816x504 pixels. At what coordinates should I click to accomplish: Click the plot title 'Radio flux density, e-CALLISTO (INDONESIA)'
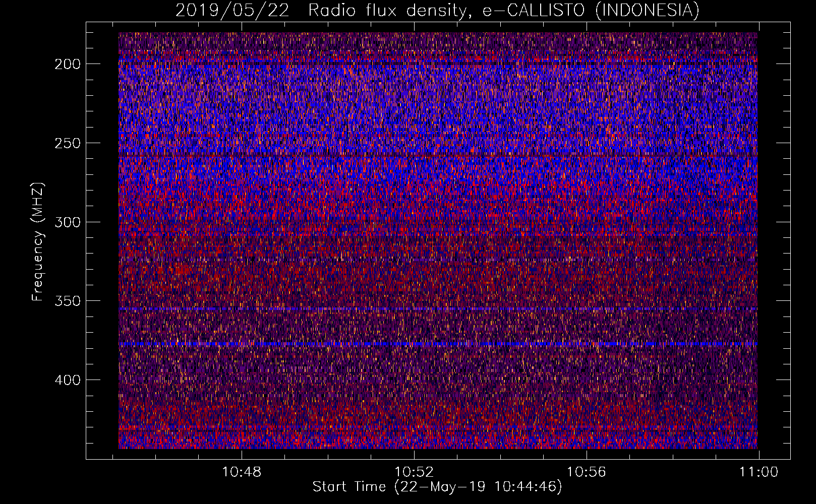coord(504,10)
